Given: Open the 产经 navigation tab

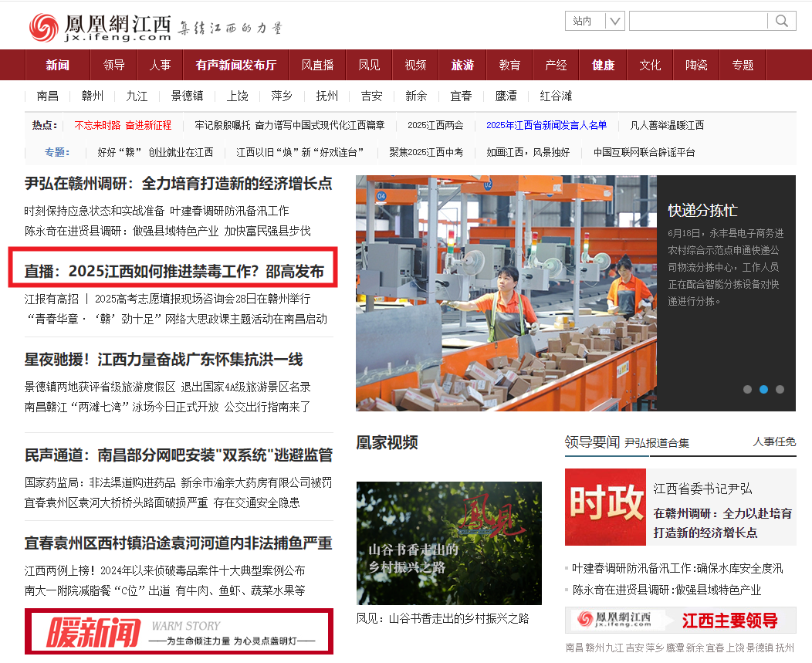Looking at the screenshot, I should [x=556, y=66].
